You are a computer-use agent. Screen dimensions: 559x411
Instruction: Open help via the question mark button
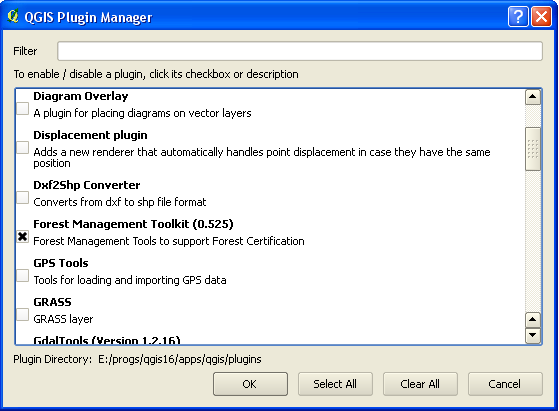[x=518, y=16]
